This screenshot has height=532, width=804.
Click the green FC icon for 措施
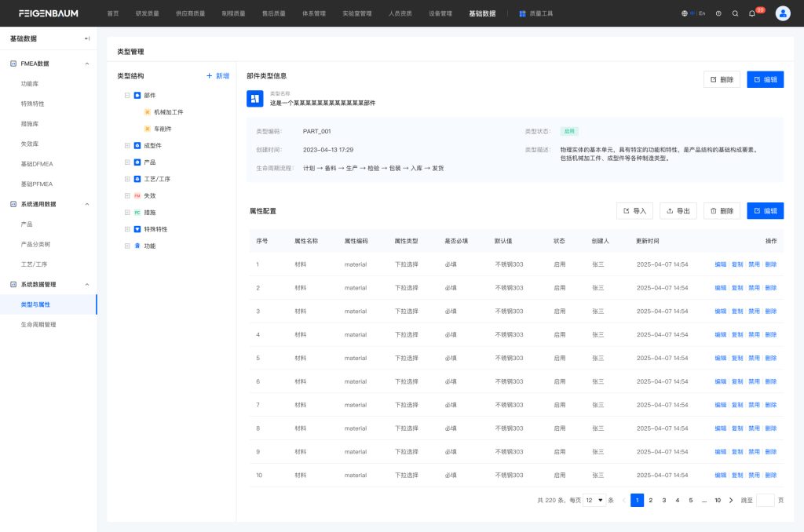[x=137, y=213]
